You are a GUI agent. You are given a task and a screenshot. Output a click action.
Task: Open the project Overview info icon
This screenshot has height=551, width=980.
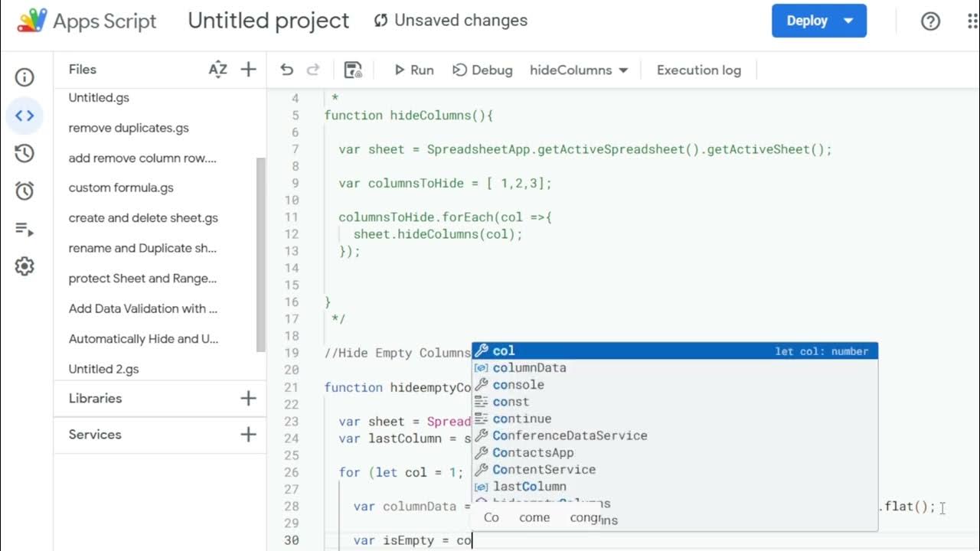pos(24,77)
